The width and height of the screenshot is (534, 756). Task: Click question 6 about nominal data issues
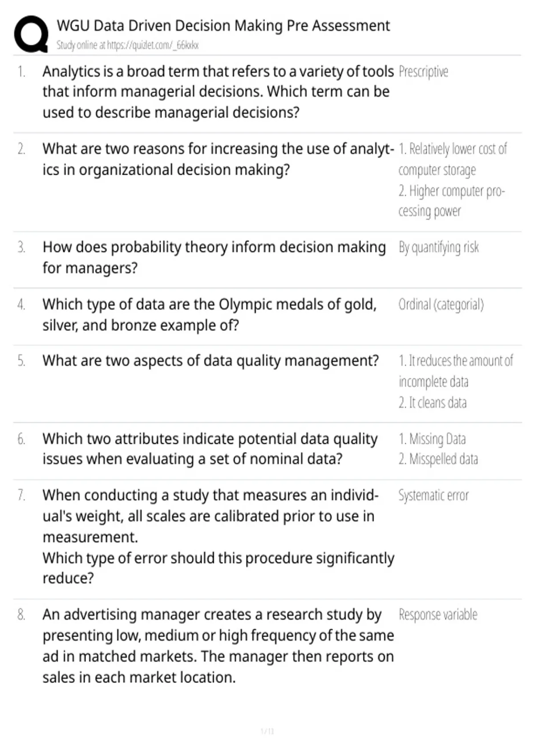coord(210,449)
